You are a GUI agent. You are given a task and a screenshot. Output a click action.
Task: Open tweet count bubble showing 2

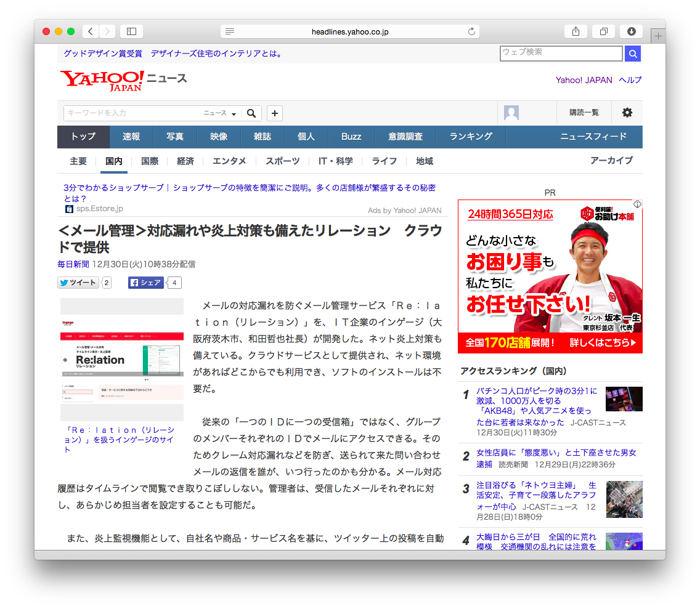(x=106, y=283)
